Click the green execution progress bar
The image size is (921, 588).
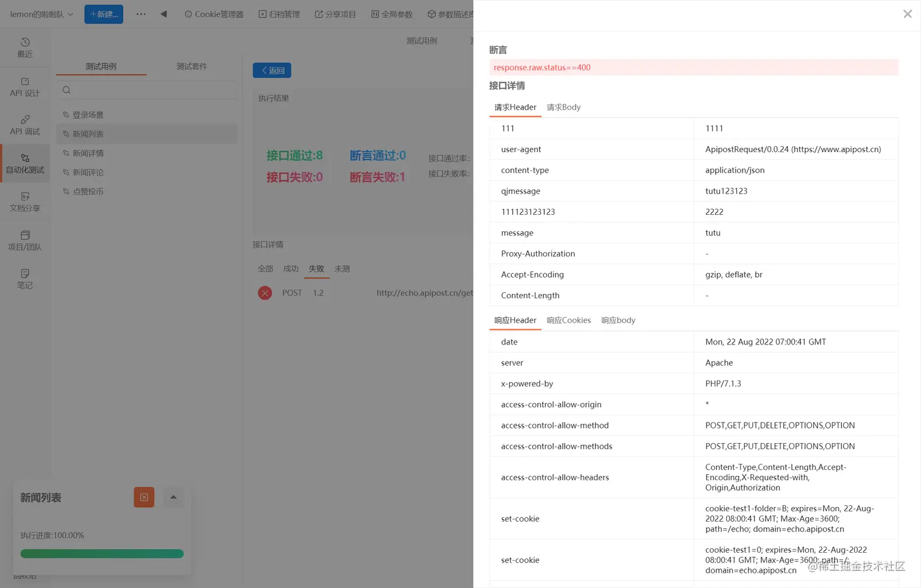tap(102, 554)
